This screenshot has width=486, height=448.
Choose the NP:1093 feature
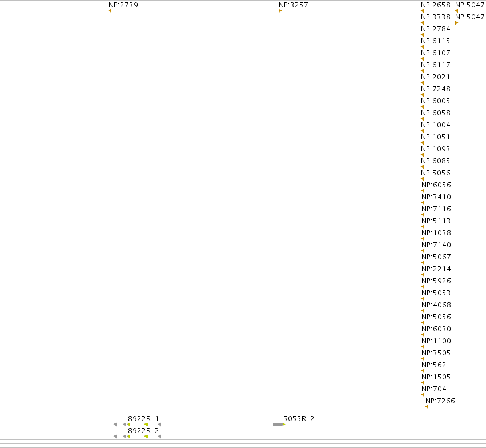coord(436,149)
